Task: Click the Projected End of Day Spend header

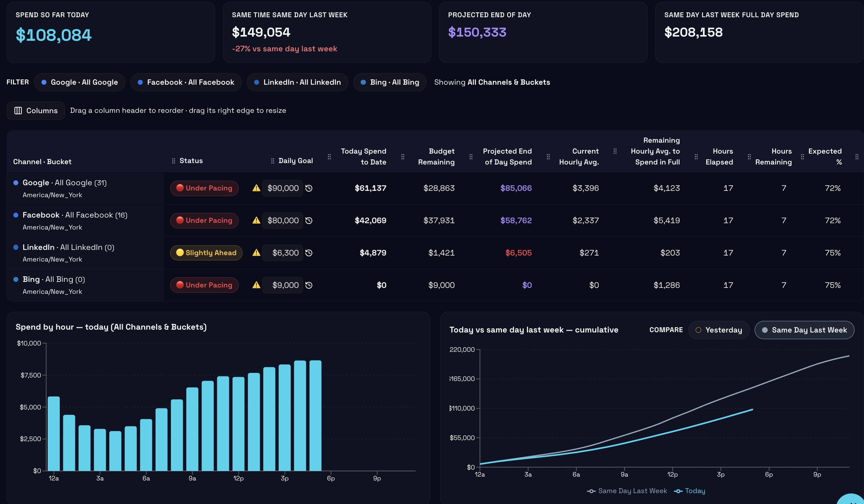Action: (x=507, y=156)
